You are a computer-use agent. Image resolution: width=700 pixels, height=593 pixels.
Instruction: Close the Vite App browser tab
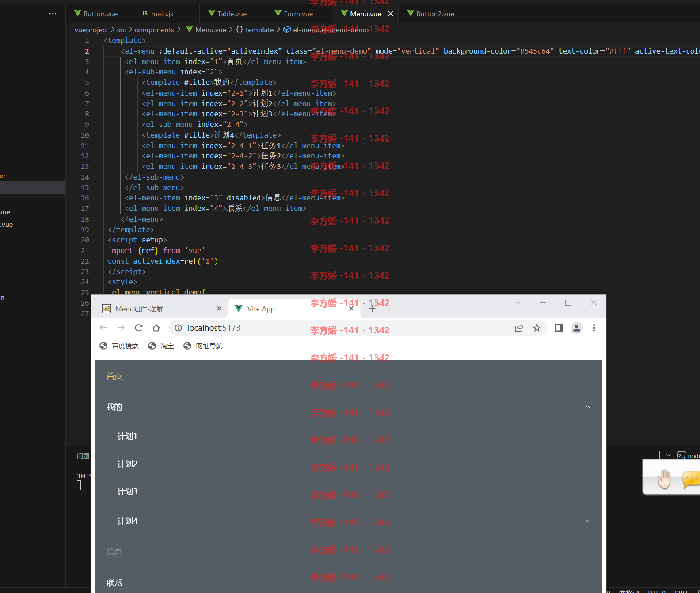point(351,309)
